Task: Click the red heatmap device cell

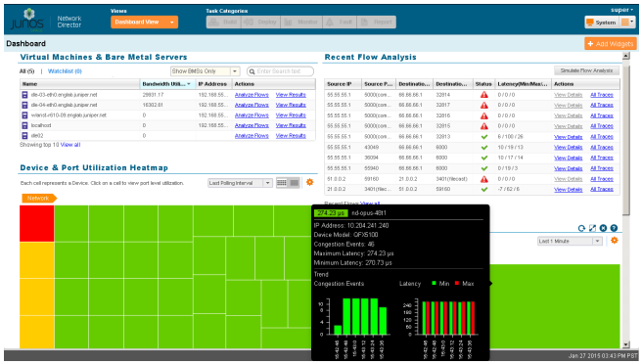Action: pos(37,223)
